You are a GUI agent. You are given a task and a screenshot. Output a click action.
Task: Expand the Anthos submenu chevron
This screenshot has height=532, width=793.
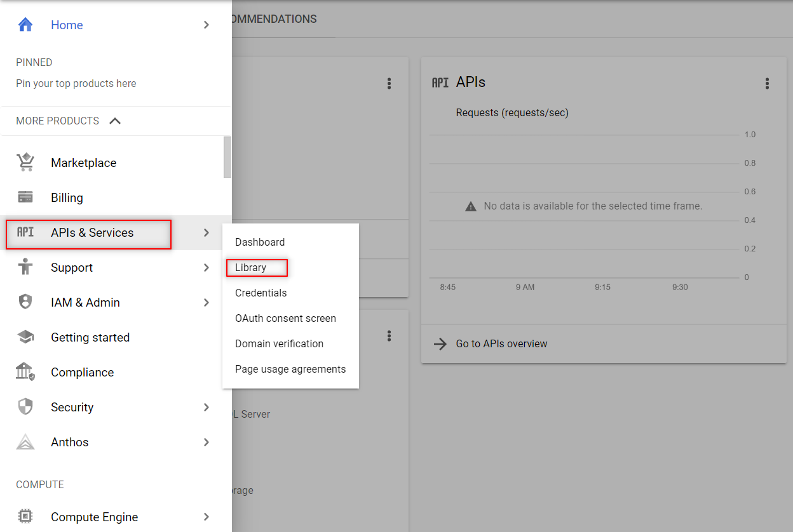tap(206, 442)
